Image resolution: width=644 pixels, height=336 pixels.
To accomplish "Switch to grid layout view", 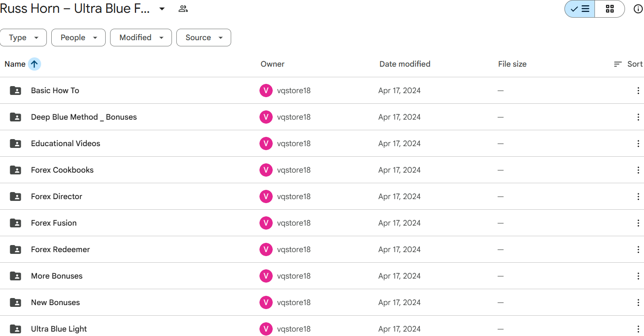I will pos(610,9).
